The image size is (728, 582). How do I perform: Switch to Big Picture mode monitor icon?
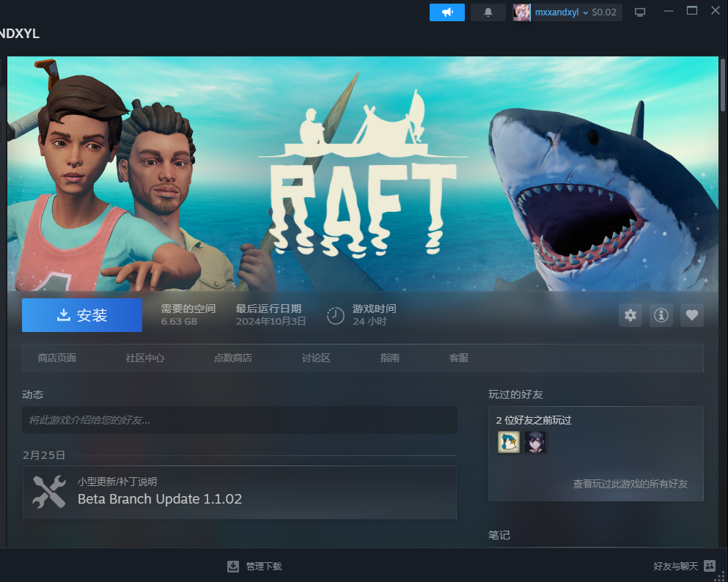coord(640,12)
